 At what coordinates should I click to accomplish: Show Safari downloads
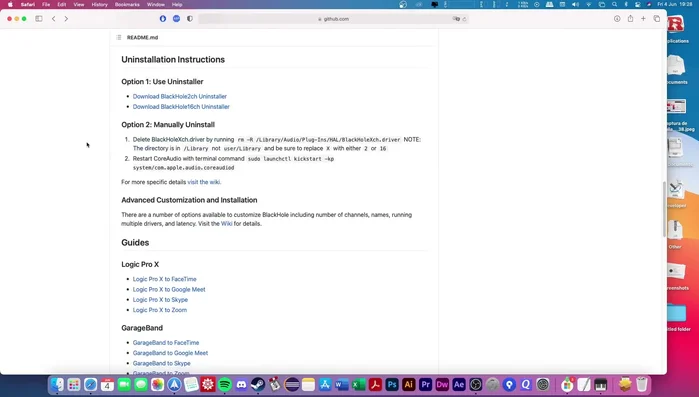tap(617, 19)
